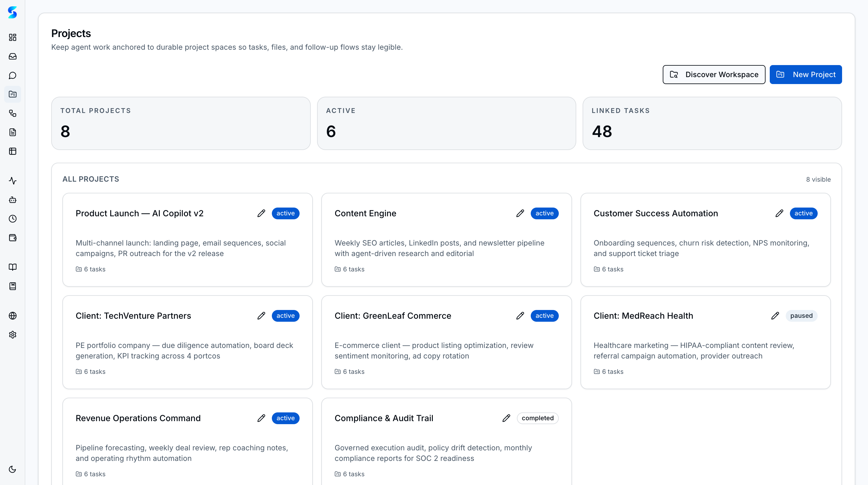Open the book docs icon in sidebar
Viewport: 868px width, 485px height.
click(12, 267)
